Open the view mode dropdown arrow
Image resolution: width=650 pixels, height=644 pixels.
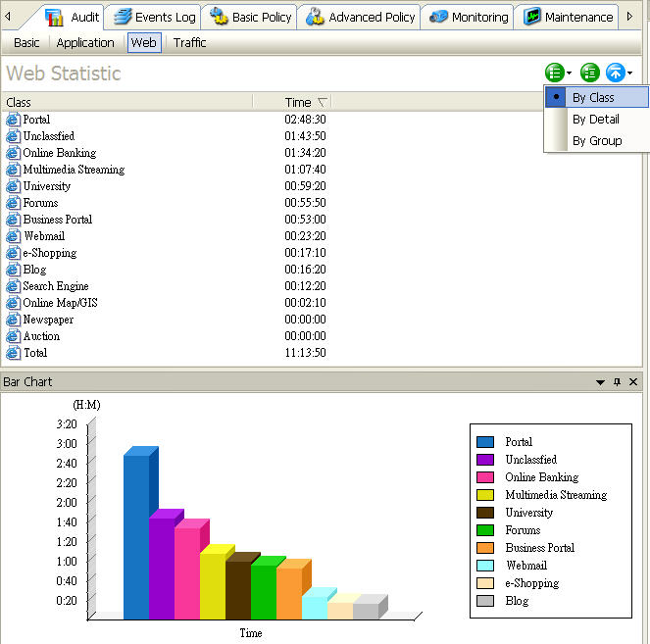(x=570, y=74)
